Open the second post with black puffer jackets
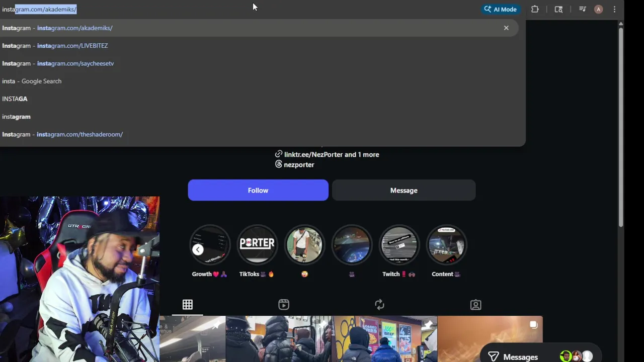644x362 pixels. tap(278, 339)
